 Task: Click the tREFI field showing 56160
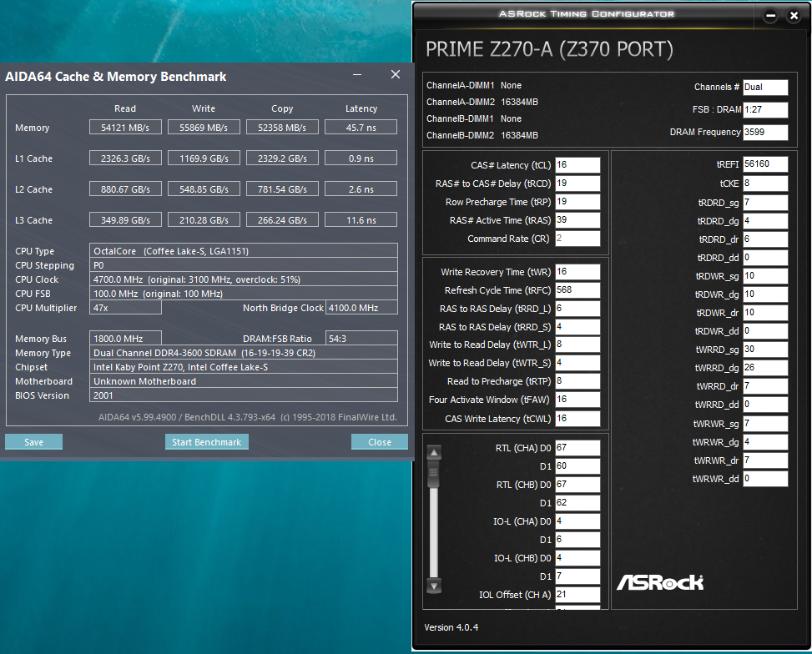point(765,164)
